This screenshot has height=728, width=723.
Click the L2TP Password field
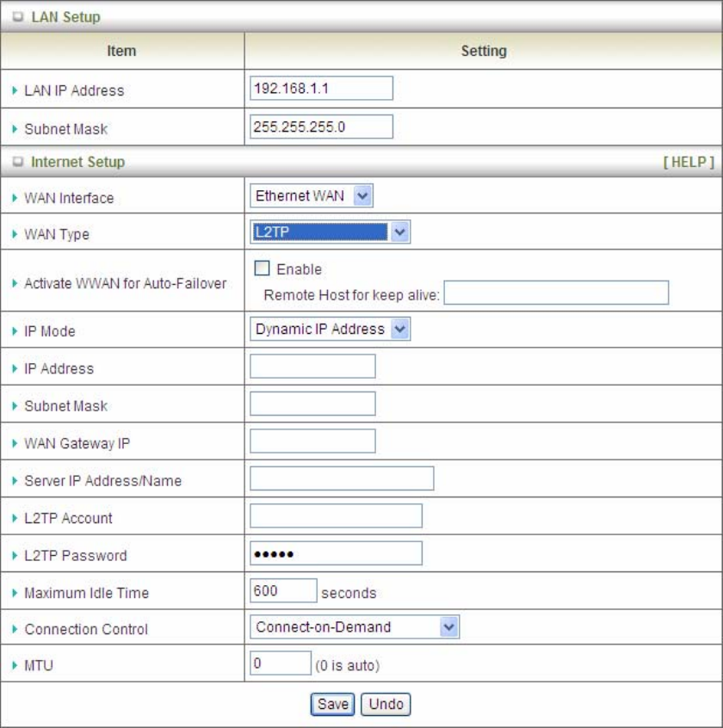pyautogui.click(x=336, y=553)
